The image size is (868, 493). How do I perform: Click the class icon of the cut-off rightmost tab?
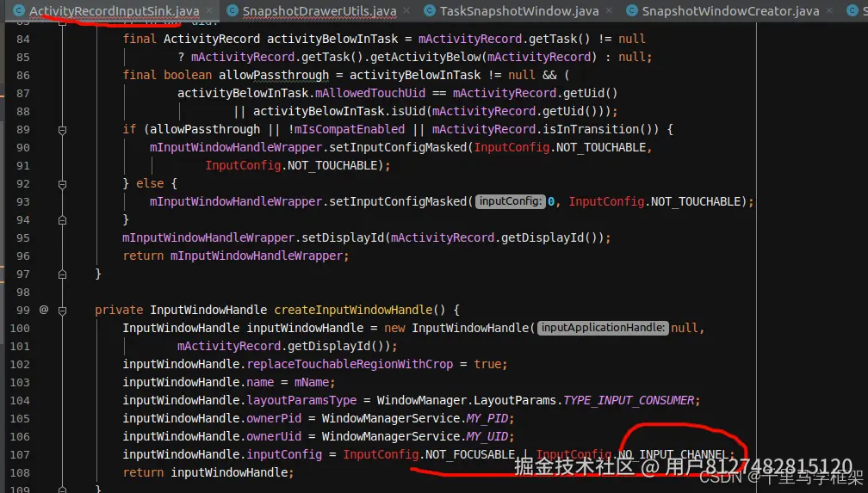[x=852, y=10]
